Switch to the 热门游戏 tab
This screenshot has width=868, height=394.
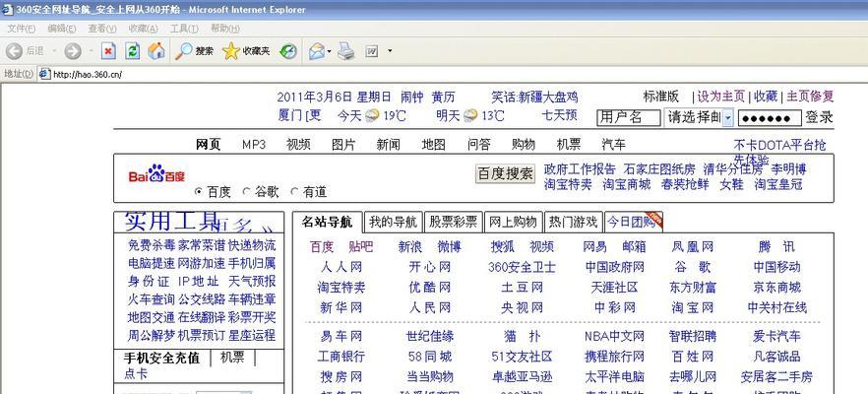tap(574, 223)
